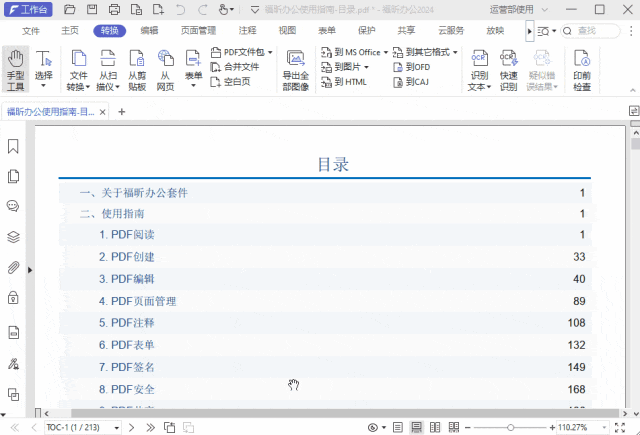This screenshot has height=435, width=640.
Task: Click the search 查找 input field
Action: click(591, 31)
